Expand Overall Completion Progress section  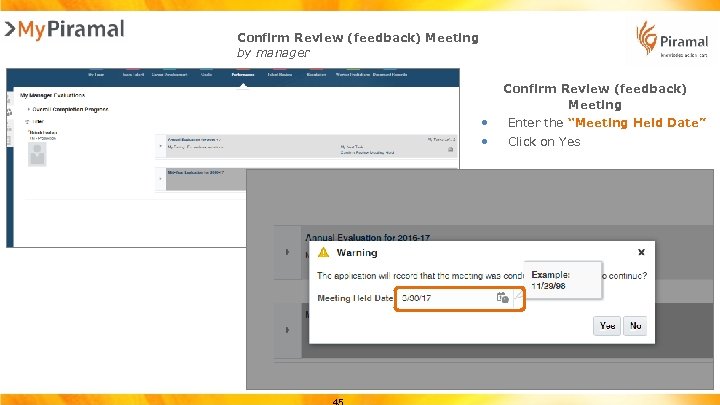(28, 109)
